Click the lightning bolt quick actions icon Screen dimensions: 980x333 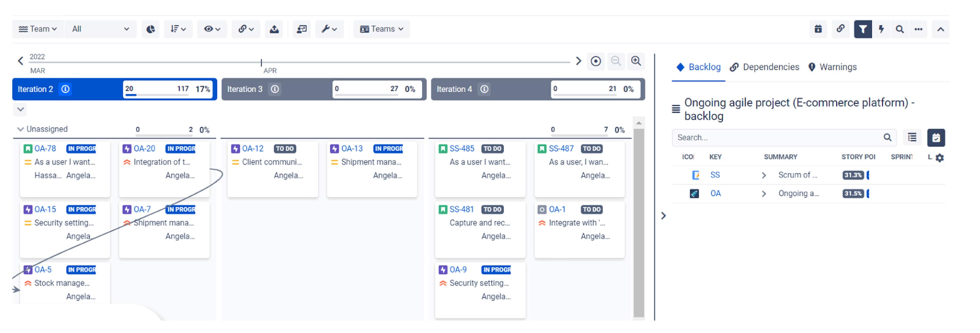pos(881,29)
